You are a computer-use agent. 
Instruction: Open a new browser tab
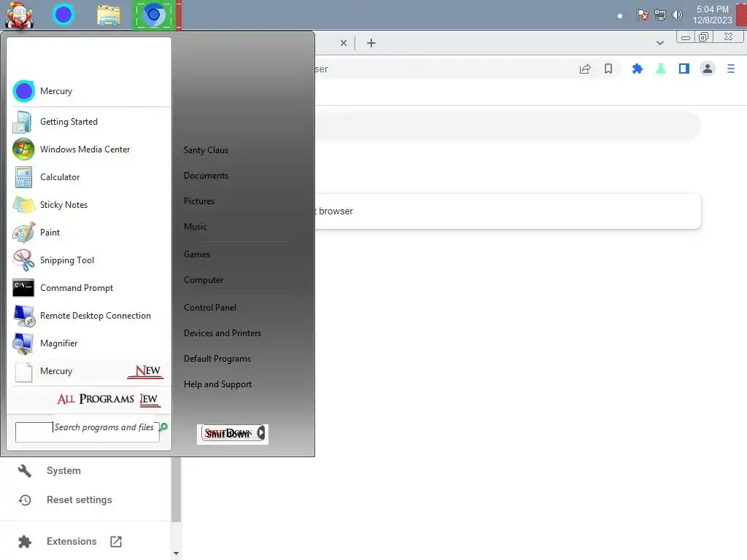[x=371, y=43]
